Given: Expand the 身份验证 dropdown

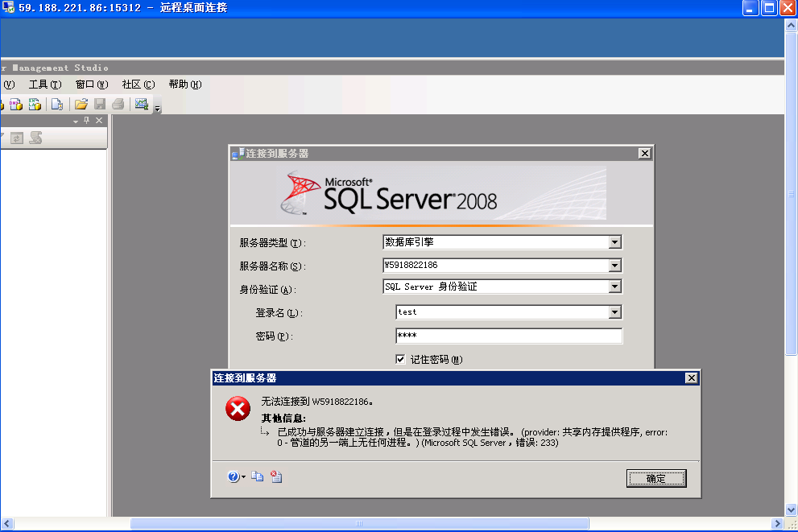Looking at the screenshot, I should (x=614, y=287).
